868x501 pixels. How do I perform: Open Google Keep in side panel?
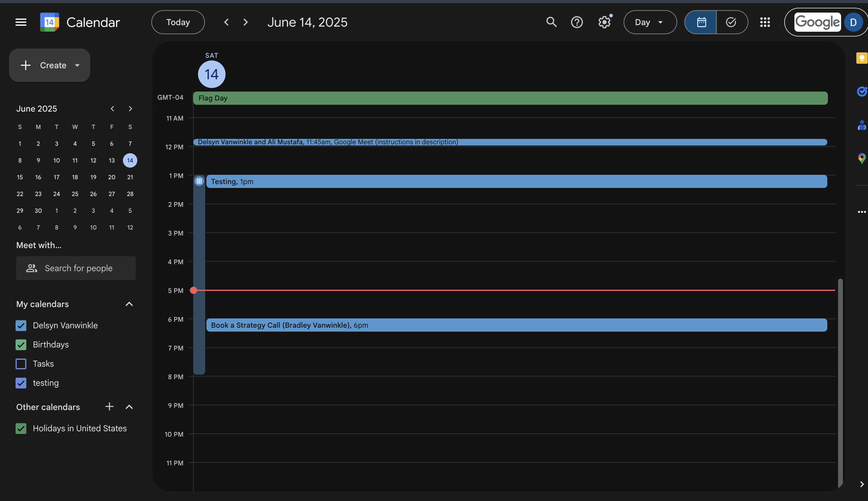pos(861,58)
